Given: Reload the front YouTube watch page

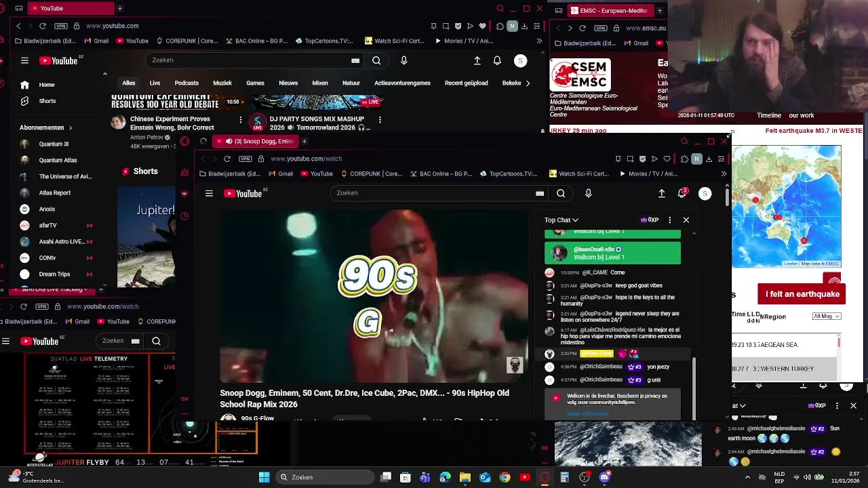Looking at the screenshot, I should [x=226, y=159].
